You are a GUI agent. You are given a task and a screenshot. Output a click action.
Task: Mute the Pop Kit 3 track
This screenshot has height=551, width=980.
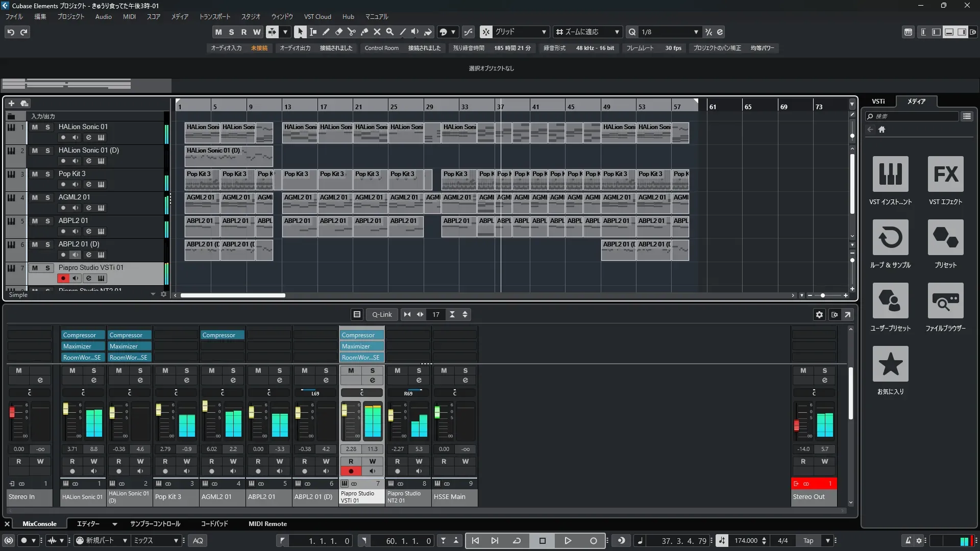coord(35,174)
